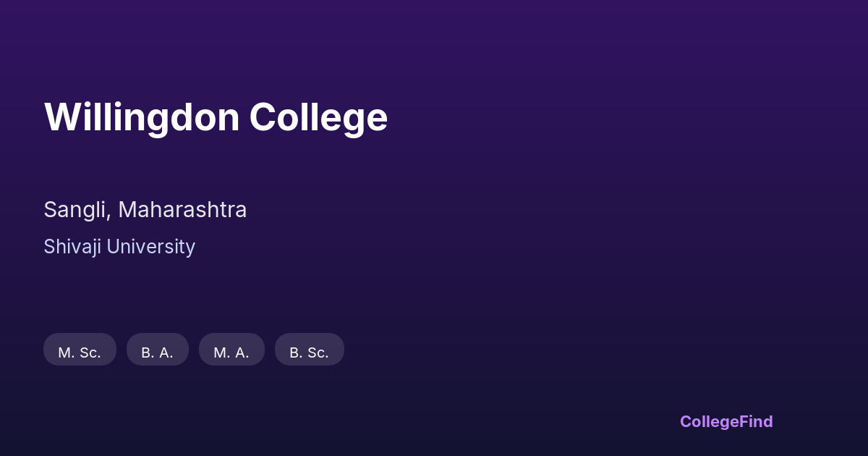The height and width of the screenshot is (456, 868).
Task: Click "Sc." inside the M. Sc. pill
Action: 90,352
